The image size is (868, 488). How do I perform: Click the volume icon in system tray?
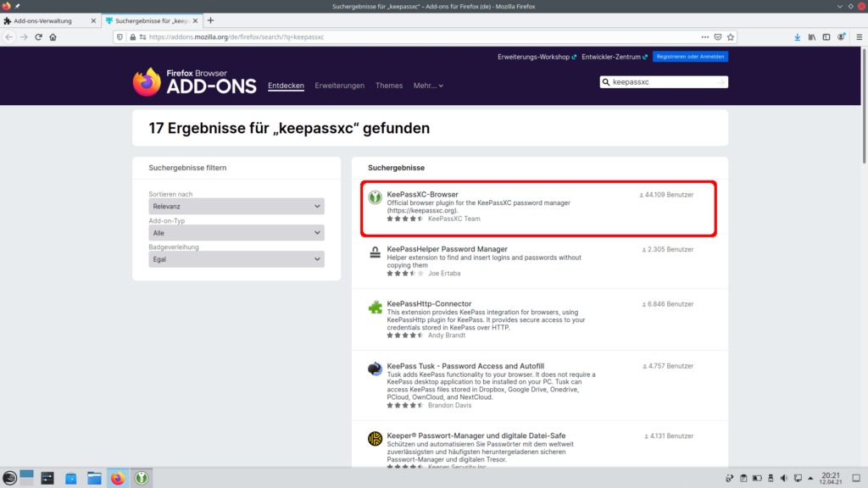[x=784, y=478]
